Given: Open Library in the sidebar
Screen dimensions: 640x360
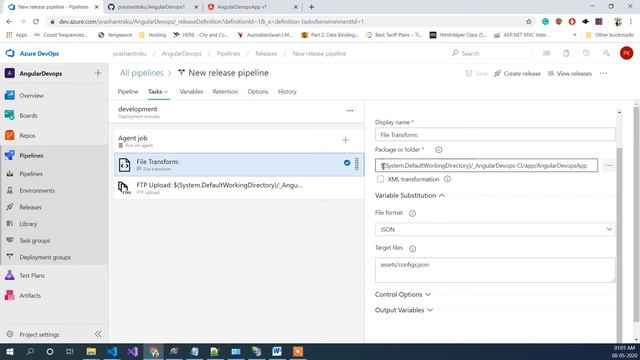Looking at the screenshot, I should coord(28,224).
